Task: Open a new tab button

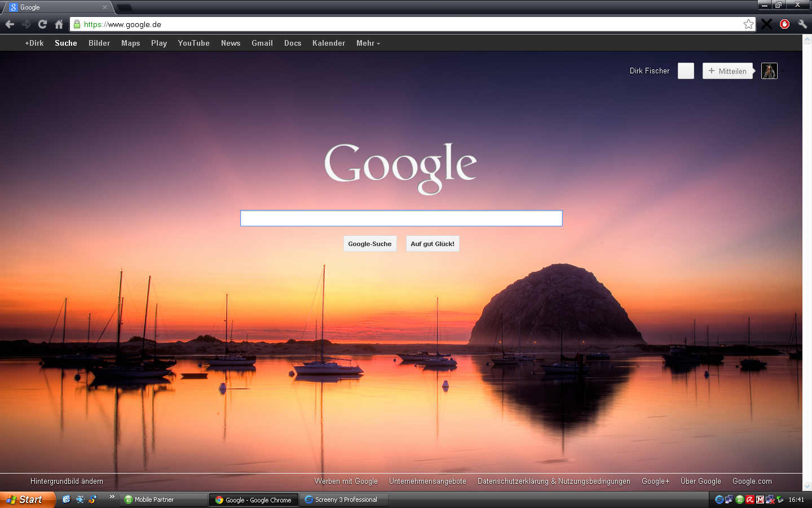Action: 124,7
